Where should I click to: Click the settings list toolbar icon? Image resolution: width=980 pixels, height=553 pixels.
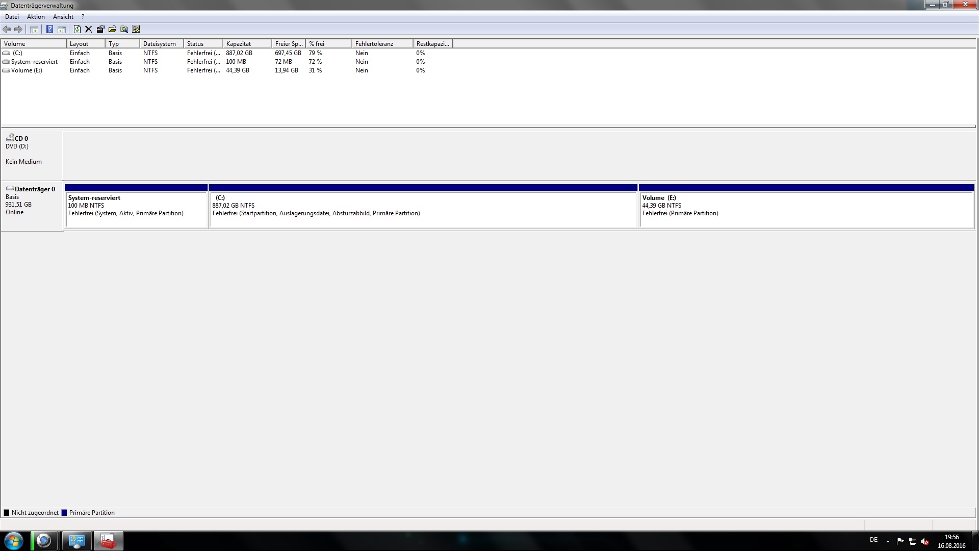pyautogui.click(x=136, y=30)
